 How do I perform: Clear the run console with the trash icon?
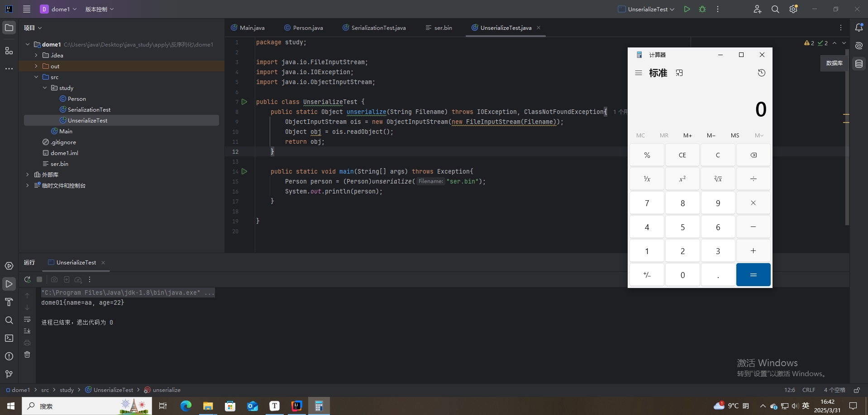27,354
